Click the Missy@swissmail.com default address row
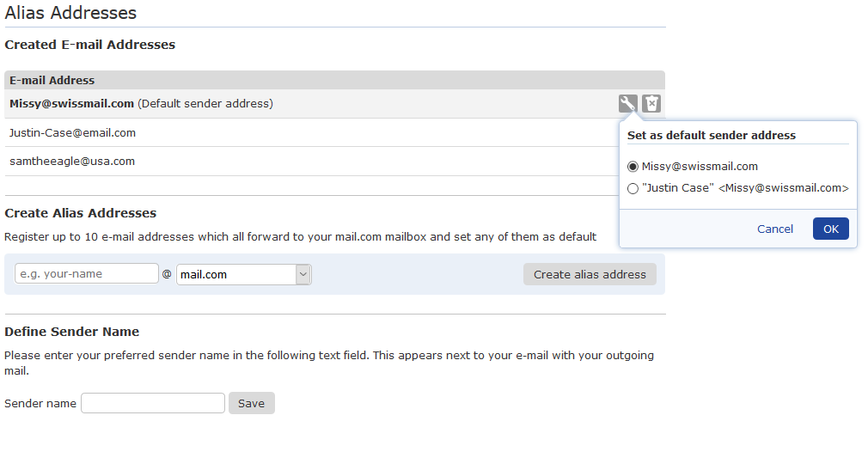Screen dimensions: 868x452 (334, 103)
